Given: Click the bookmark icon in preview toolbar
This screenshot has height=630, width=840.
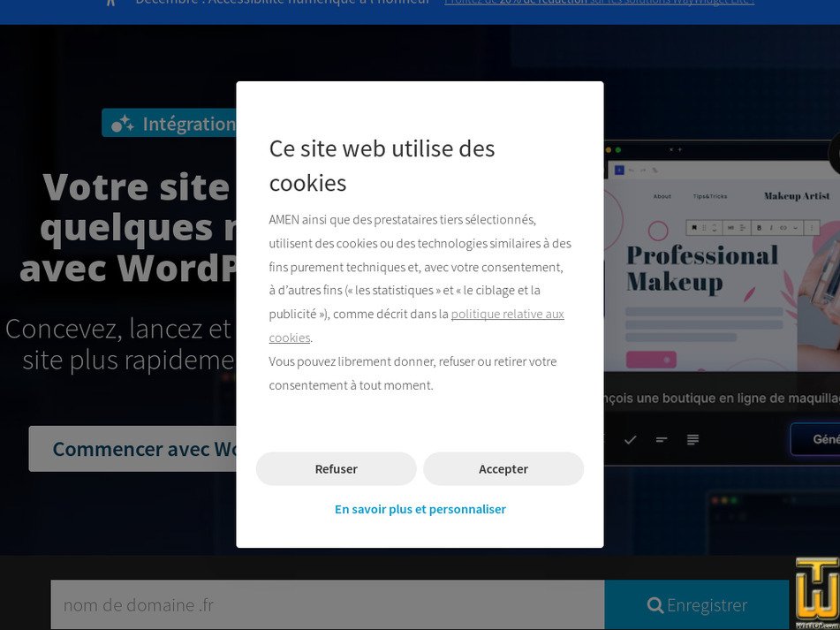Looking at the screenshot, I should pyautogui.click(x=694, y=227).
